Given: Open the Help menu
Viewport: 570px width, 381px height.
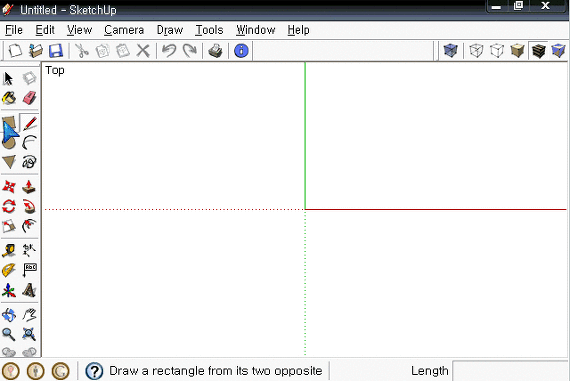Looking at the screenshot, I should click(298, 30).
